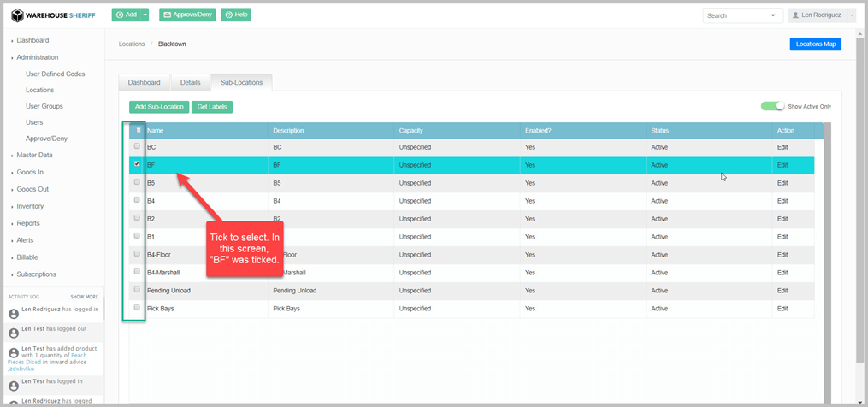
Task: Switch to the Details tab
Action: click(190, 82)
